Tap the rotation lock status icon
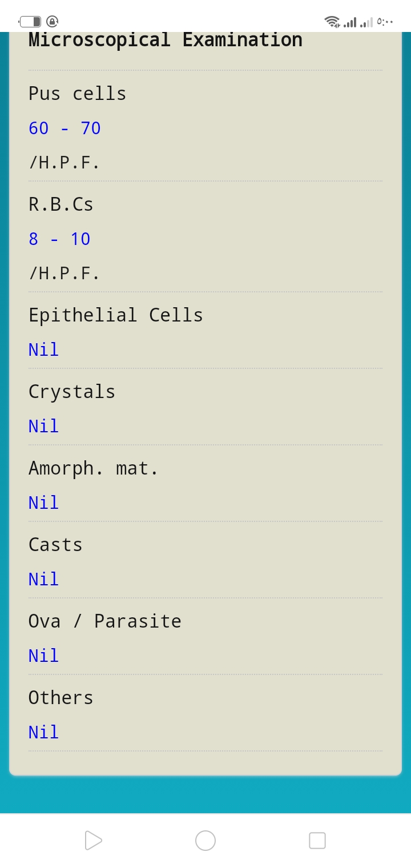This screenshot has width=411, height=868. 52,22
